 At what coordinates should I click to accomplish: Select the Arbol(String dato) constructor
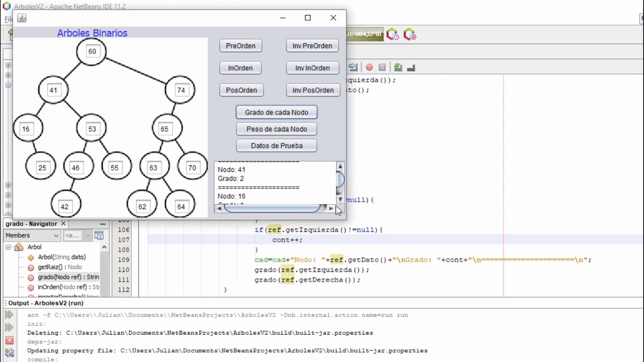(62, 257)
